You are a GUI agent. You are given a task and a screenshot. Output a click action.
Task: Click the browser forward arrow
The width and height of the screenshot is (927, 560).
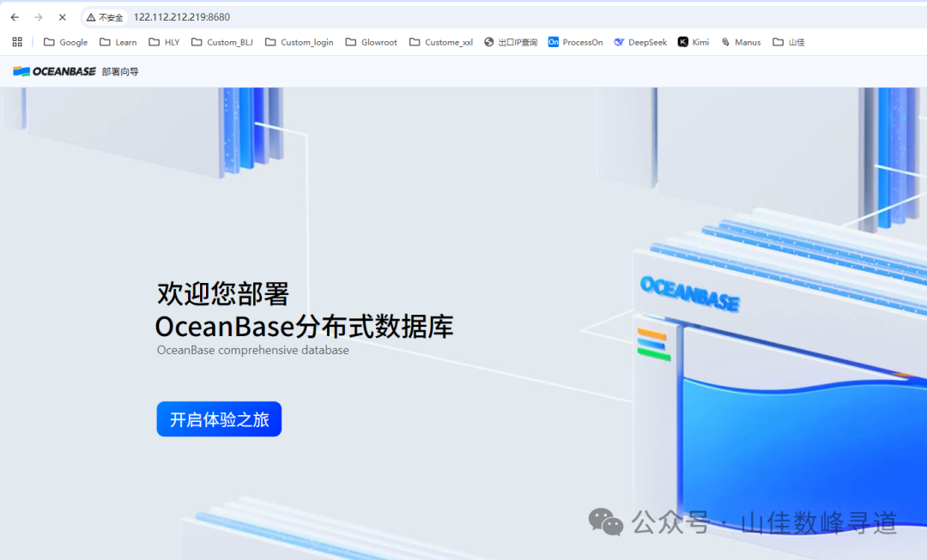tap(39, 17)
